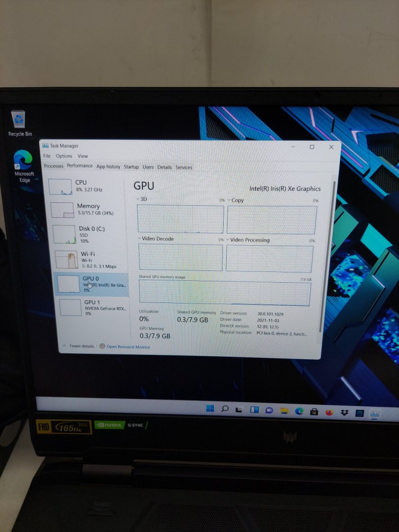
Task: Click the "0.3/7.9 GB" value under GPU Memory
Action: click(155, 336)
